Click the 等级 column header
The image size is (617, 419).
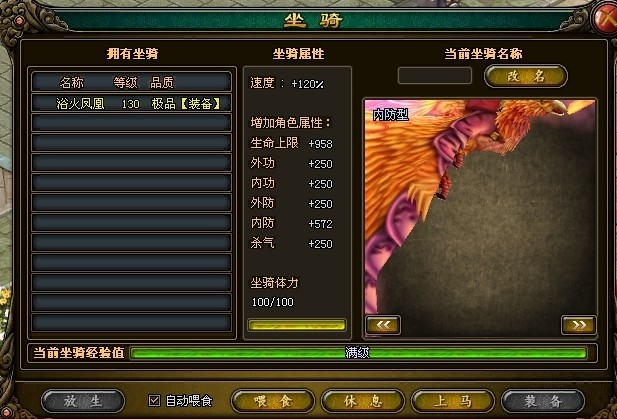(x=125, y=83)
